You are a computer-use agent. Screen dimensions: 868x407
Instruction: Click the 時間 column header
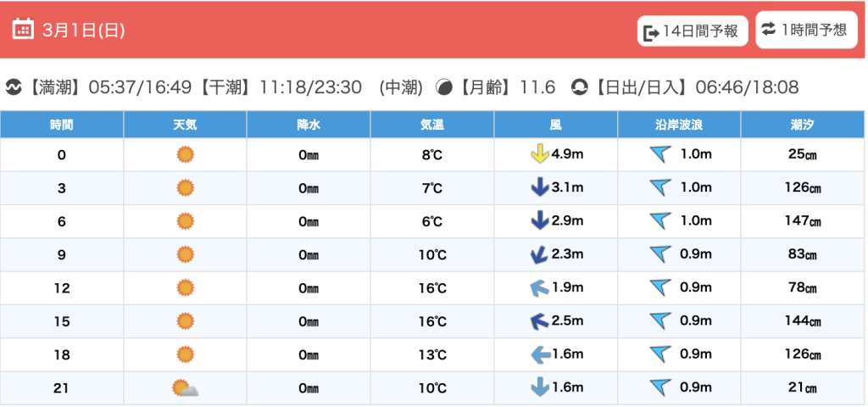pos(62,125)
